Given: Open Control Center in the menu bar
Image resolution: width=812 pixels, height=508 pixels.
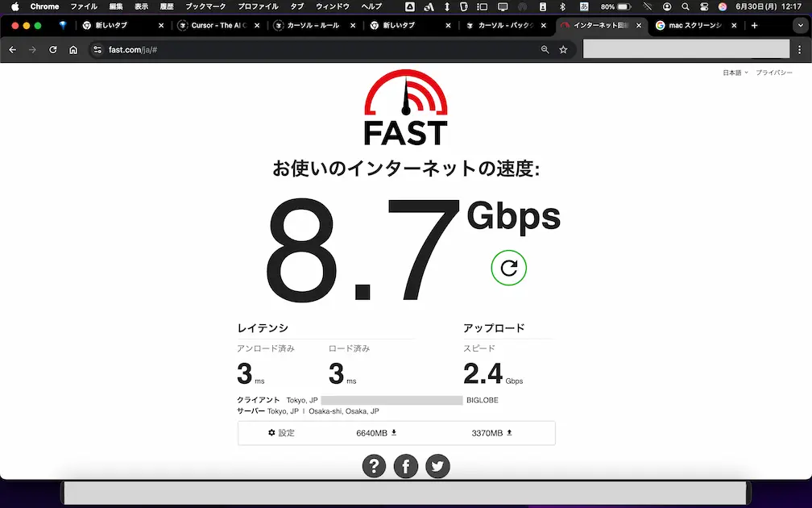Looking at the screenshot, I should tap(704, 6).
